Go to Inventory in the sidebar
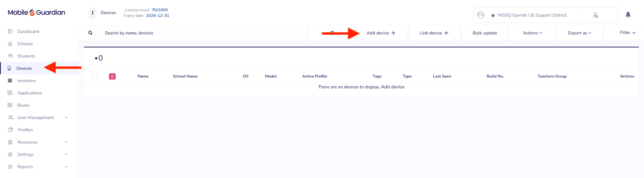 point(27,81)
